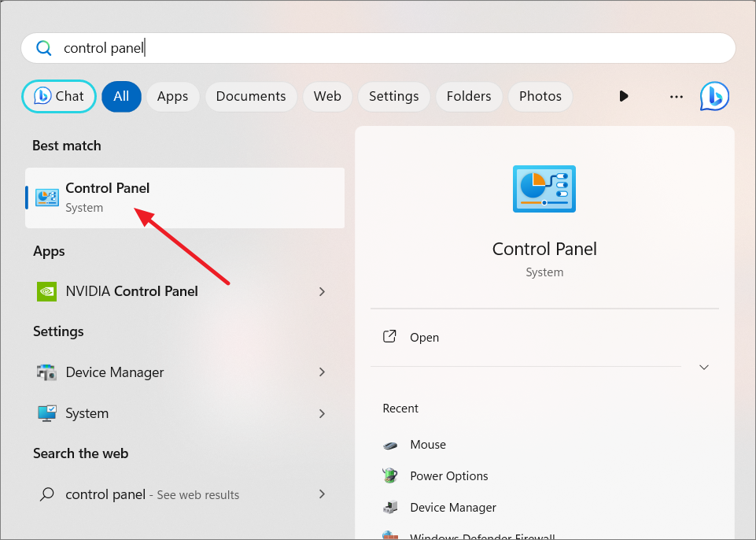
Task: Open the Bing Chat filter
Action: (x=59, y=96)
